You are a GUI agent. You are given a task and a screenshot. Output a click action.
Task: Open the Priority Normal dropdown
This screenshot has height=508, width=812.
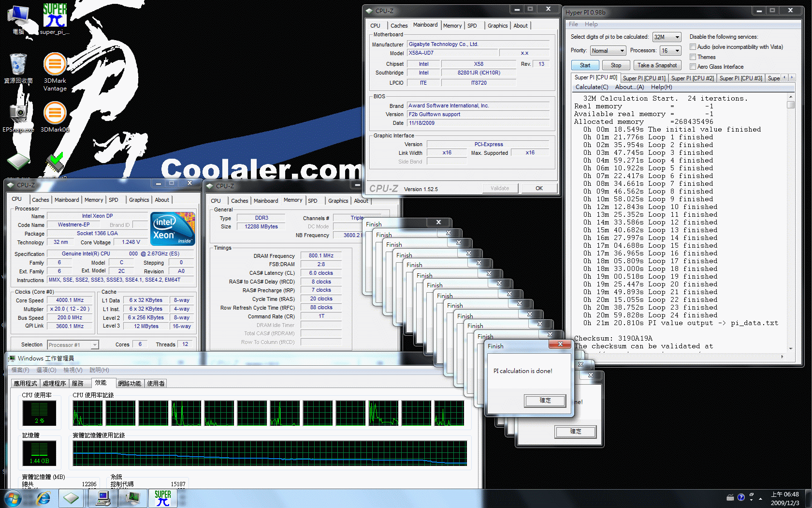coord(608,51)
